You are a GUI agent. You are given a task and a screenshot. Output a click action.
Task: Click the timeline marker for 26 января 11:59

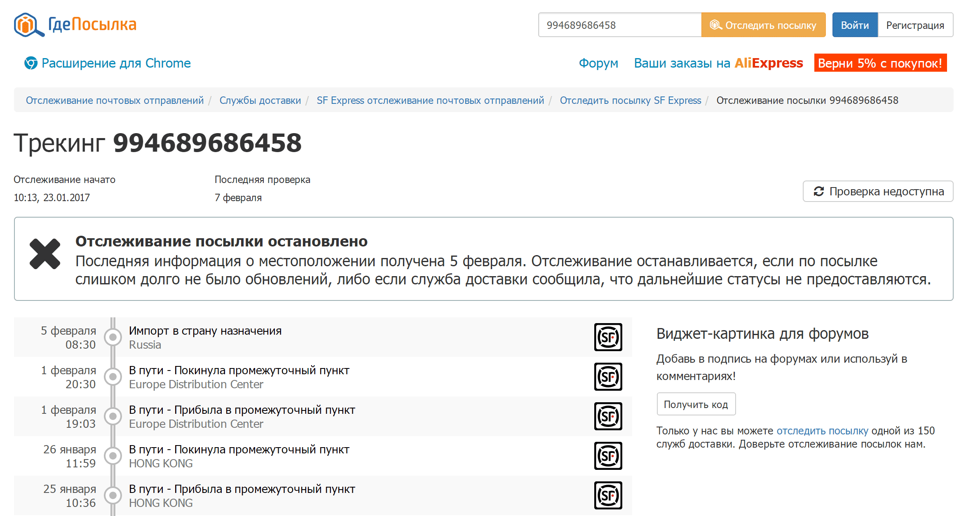click(113, 456)
